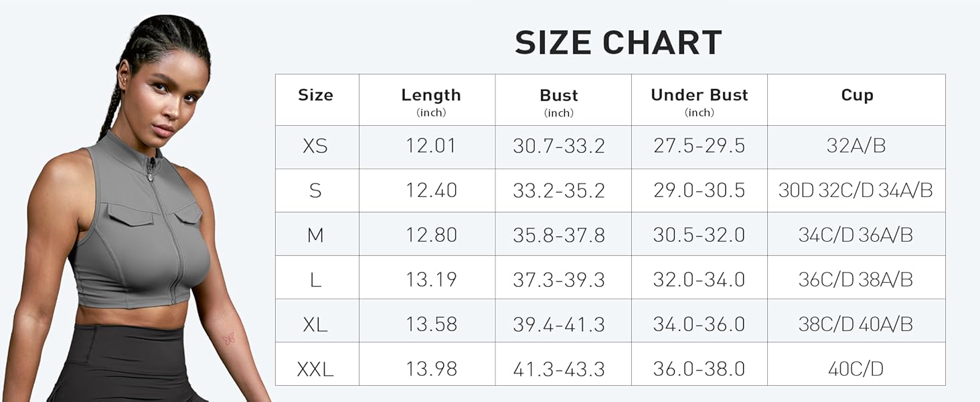The height and width of the screenshot is (402, 980).
Task: Select the XXL size row label
Action: click(315, 368)
